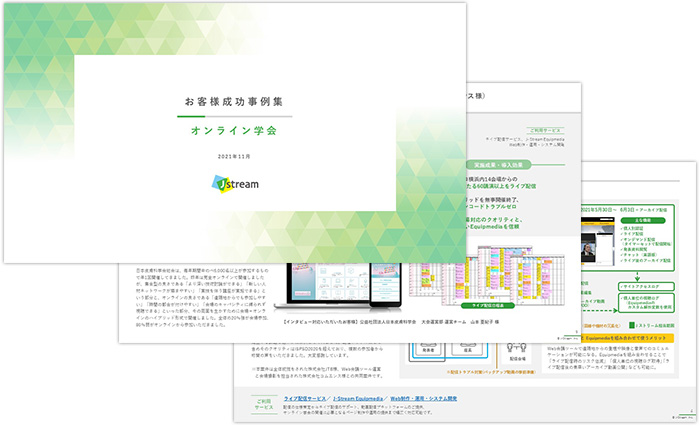Click the ご利用サービス label on bottom slide
This screenshot has height=426, width=700.
click(x=264, y=404)
